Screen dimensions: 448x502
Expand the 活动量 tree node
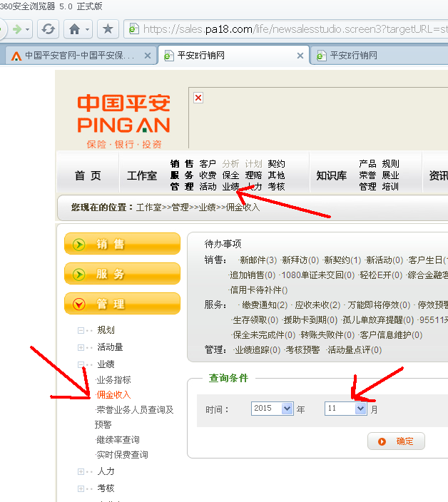click(x=81, y=347)
